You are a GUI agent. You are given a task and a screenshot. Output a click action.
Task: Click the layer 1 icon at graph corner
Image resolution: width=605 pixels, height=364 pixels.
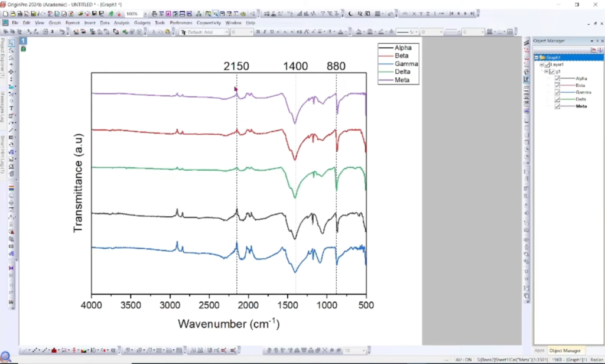pyautogui.click(x=23, y=41)
